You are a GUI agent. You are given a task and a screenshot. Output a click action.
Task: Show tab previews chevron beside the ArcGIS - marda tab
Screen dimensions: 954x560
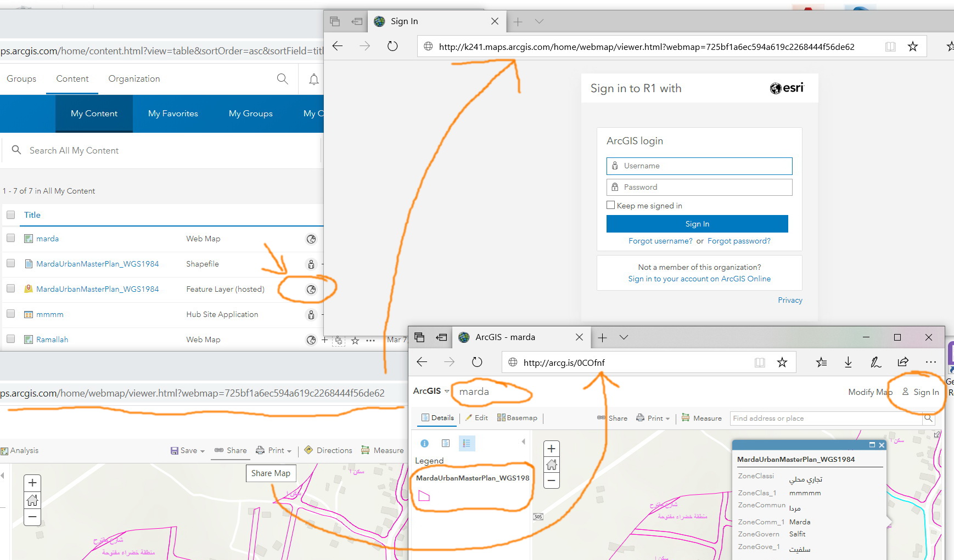(x=624, y=337)
